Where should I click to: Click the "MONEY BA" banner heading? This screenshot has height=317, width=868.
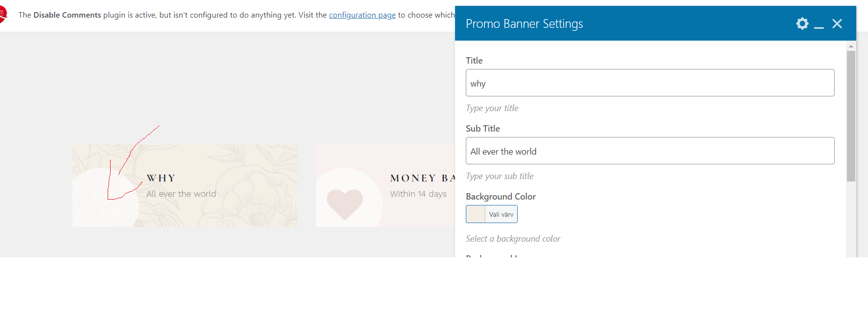[422, 178]
